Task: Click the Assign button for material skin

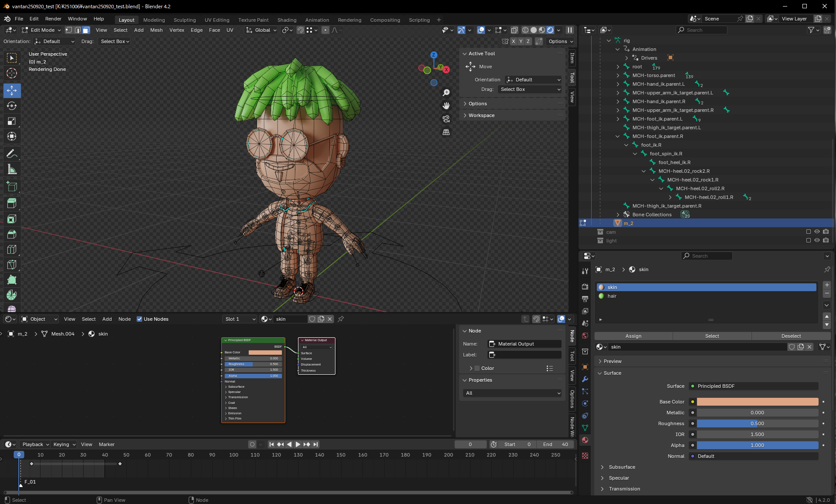Action: coord(633,336)
